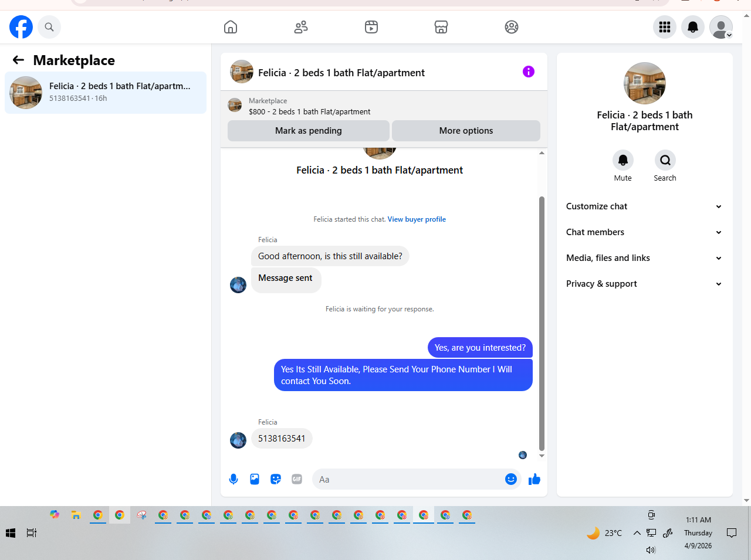Open the emoji picker in message box
This screenshot has width=751, height=560.
(511, 479)
